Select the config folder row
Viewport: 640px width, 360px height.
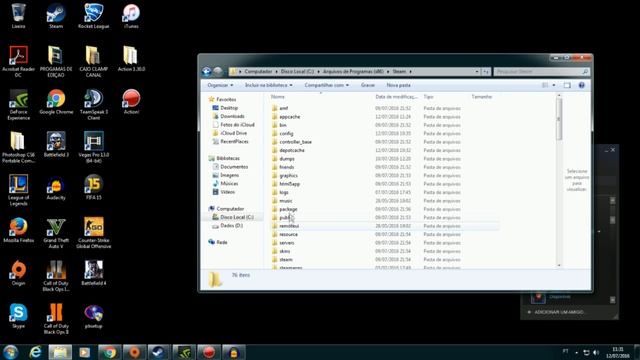[286, 133]
